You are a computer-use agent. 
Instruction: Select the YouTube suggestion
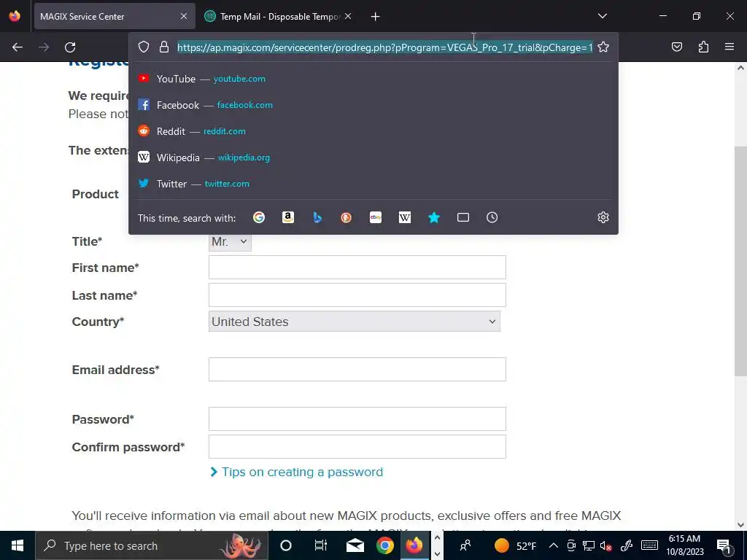coord(373,79)
